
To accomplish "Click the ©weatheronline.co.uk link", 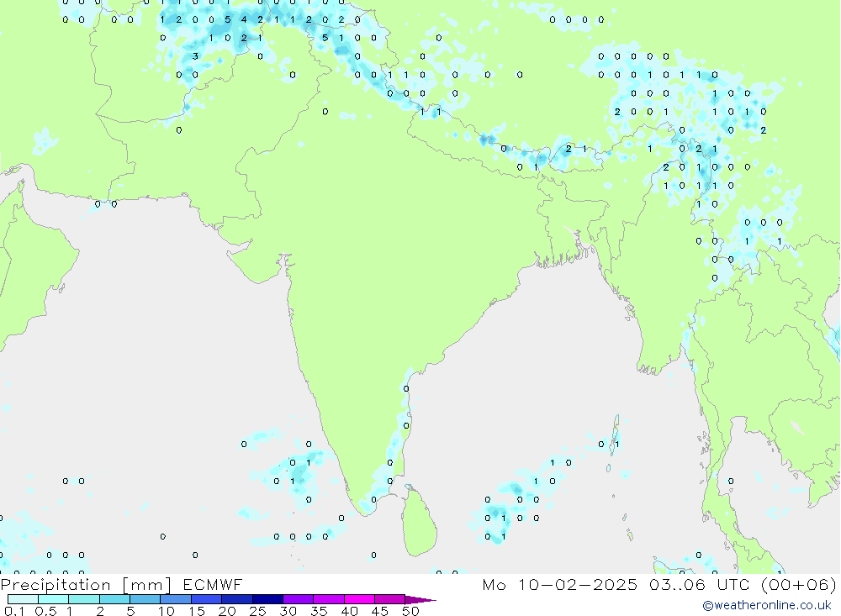I will pyautogui.click(x=767, y=605).
